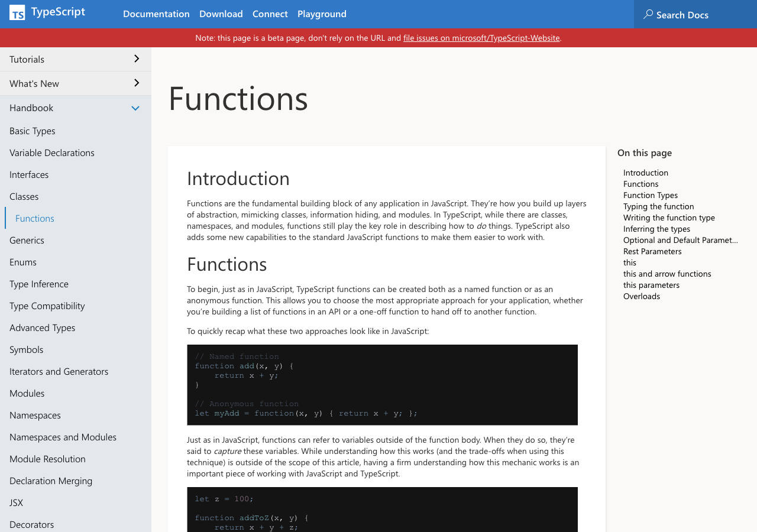Click the "// Named function" code comment
Screen dimensions: 757x532
[237, 356]
